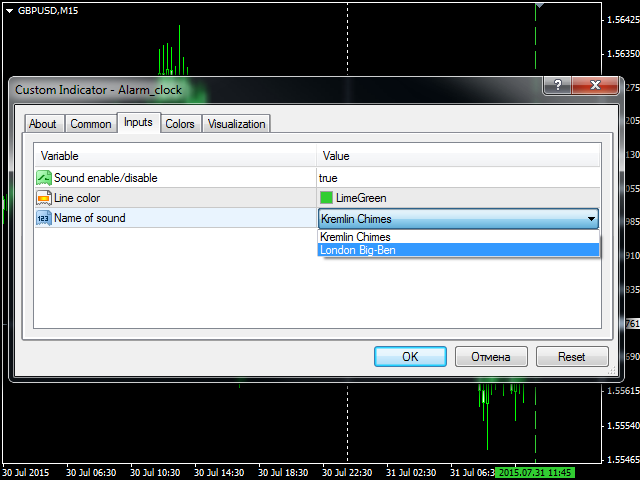
Task: Click the highlighted 2015.07.31 11:45 time label
Action: 534,472
